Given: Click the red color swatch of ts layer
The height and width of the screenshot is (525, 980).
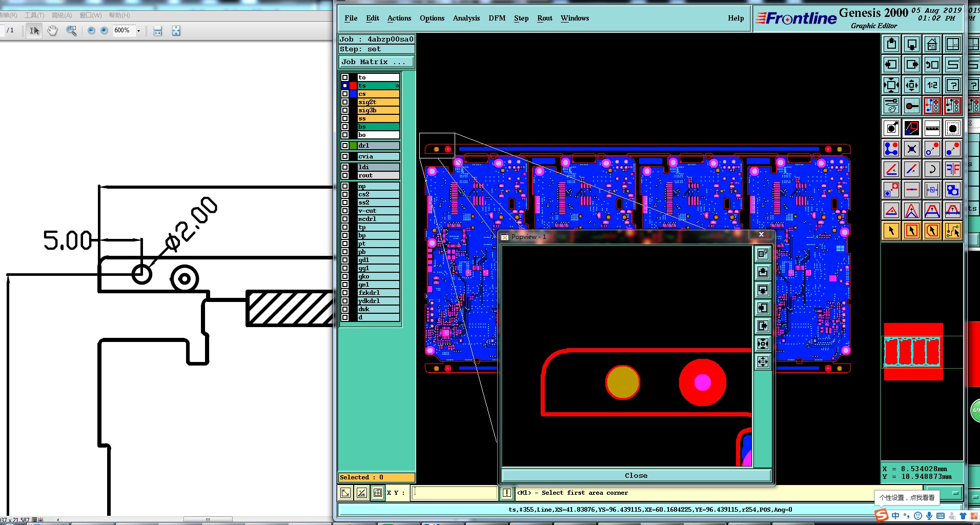Looking at the screenshot, I should [353, 86].
